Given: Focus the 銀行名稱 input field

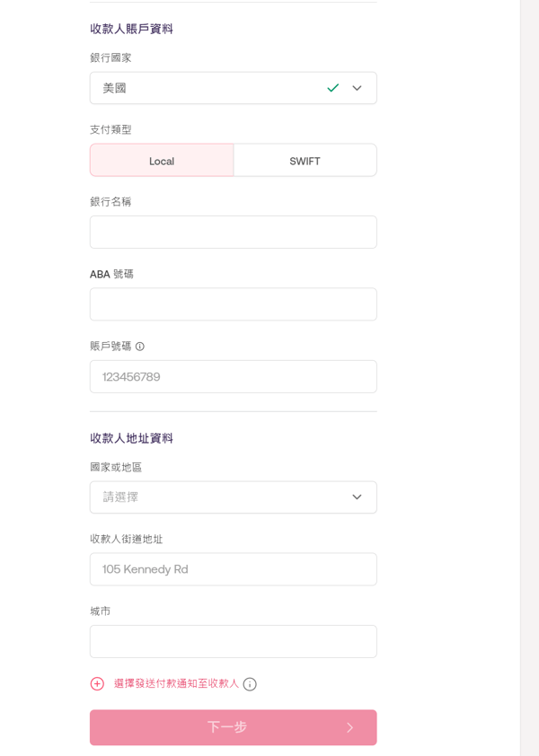Looking at the screenshot, I should (233, 232).
